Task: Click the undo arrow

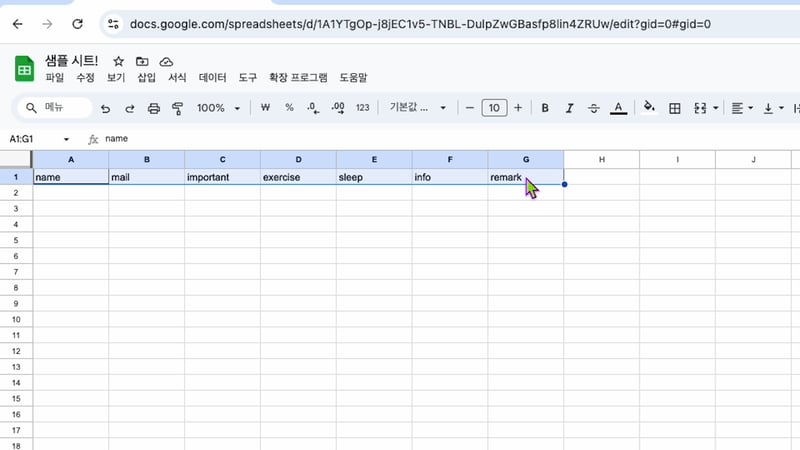Action: (105, 108)
